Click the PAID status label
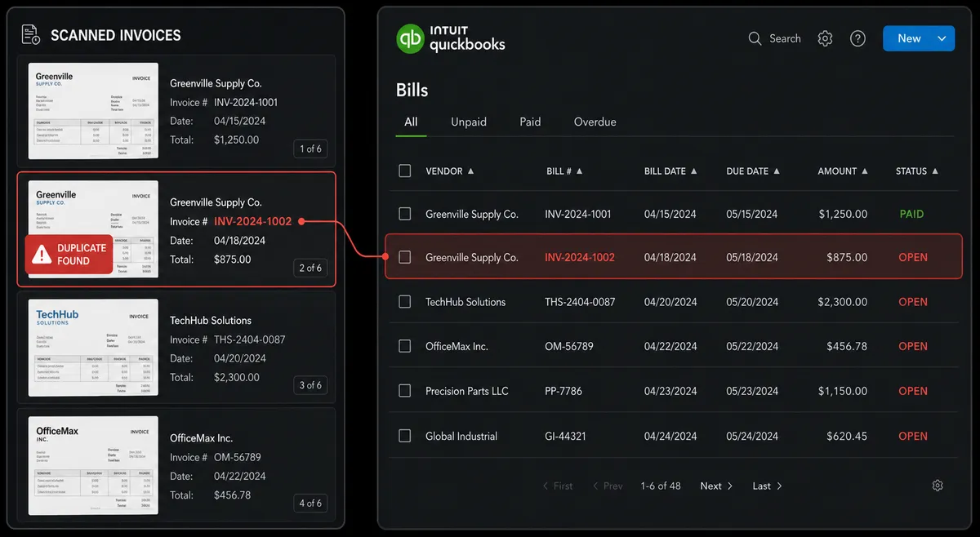 [911, 214]
